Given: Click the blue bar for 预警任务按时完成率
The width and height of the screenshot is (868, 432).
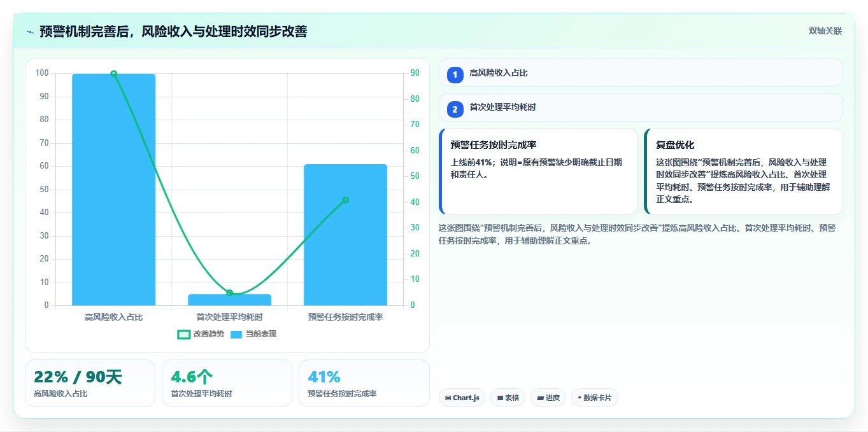Looking at the screenshot, I should [345, 235].
